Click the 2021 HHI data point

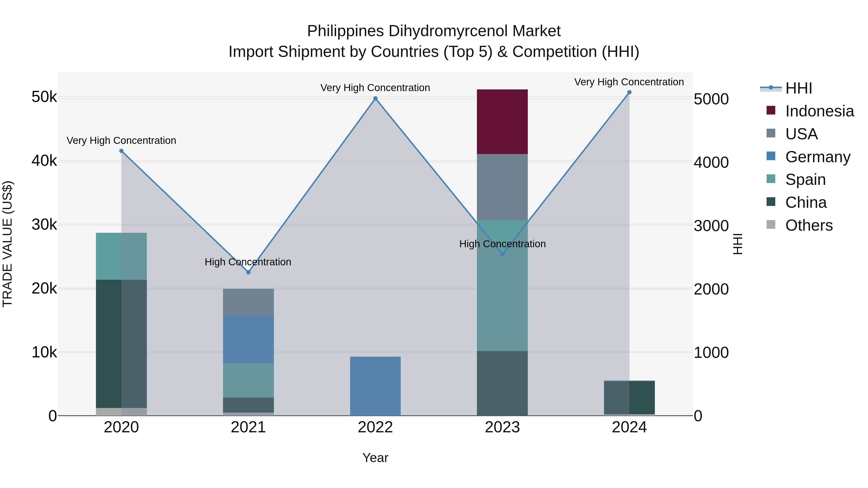coord(248,272)
